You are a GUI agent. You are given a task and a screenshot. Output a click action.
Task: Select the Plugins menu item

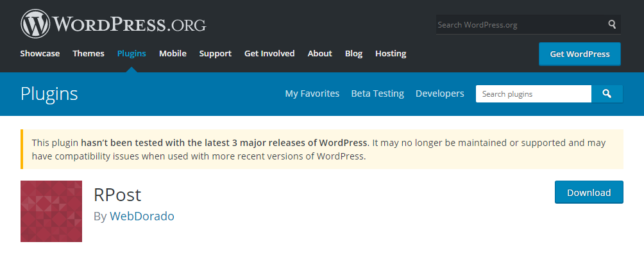pyautogui.click(x=131, y=54)
